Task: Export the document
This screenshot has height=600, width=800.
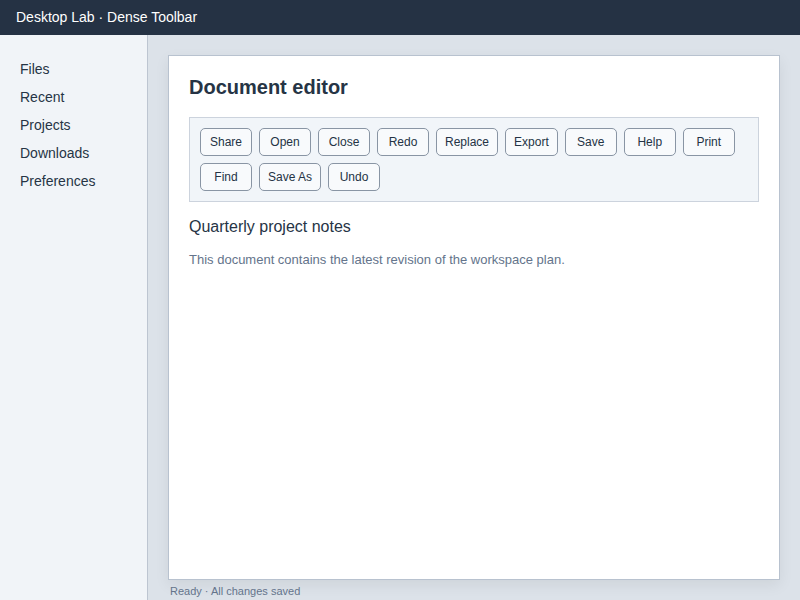Action: 531,142
